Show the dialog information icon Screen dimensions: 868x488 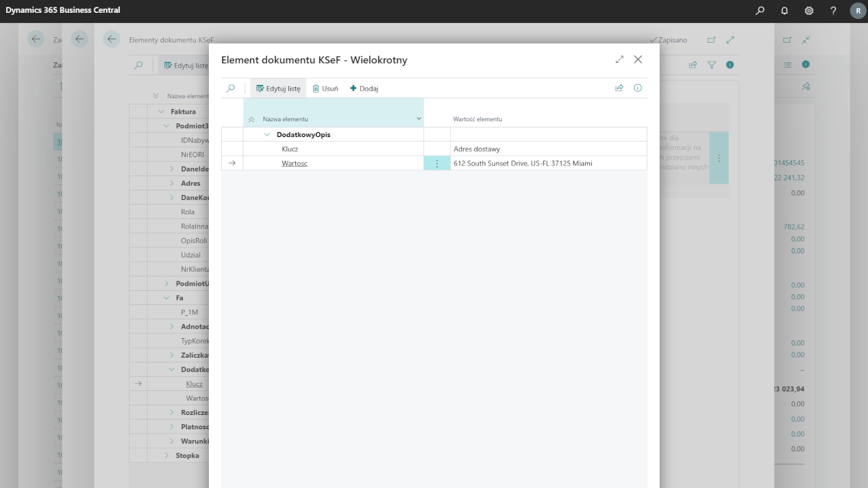click(x=637, y=88)
